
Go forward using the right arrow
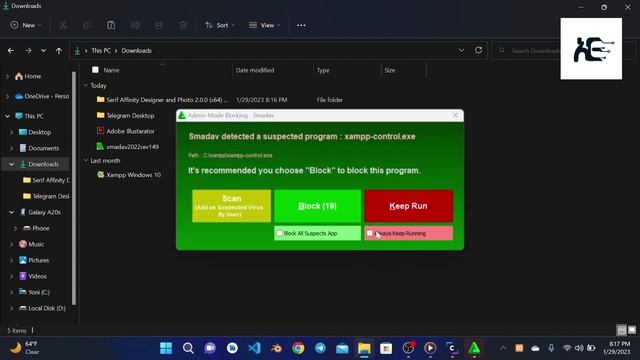point(28,51)
